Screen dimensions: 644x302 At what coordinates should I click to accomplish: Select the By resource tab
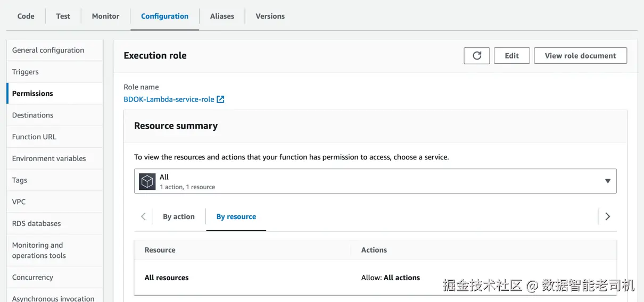pyautogui.click(x=236, y=216)
